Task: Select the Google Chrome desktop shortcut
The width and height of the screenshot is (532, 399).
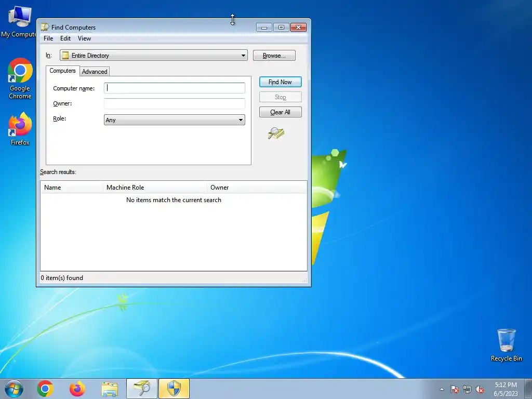Action: (x=20, y=79)
